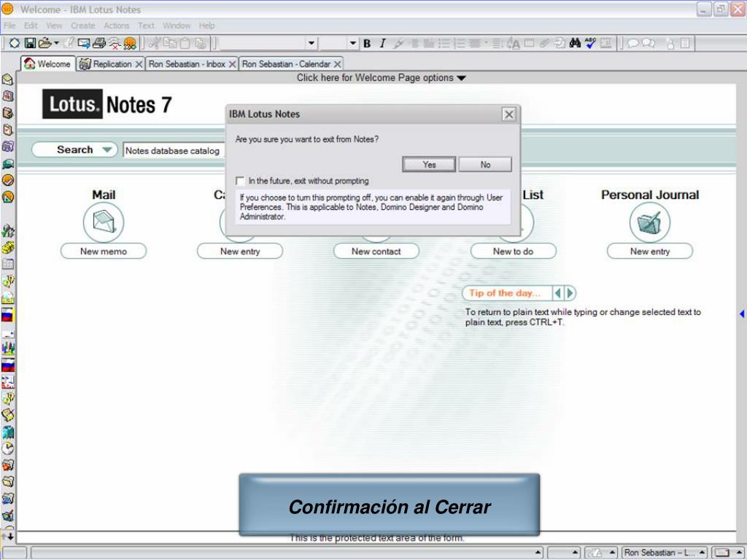The image size is (747, 560).
Task: Click the calendar grid bookmark icon in sidebar
Action: coord(7,264)
